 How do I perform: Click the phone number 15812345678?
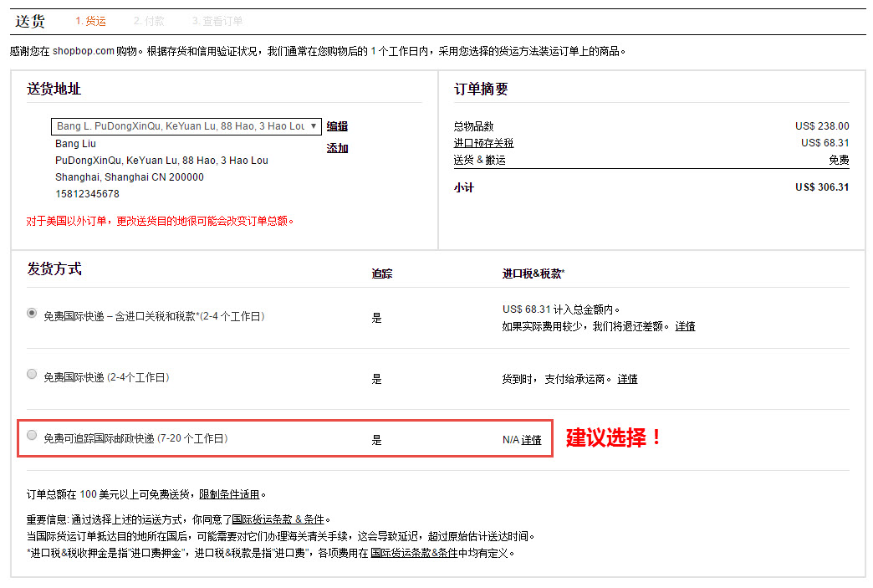tap(87, 194)
